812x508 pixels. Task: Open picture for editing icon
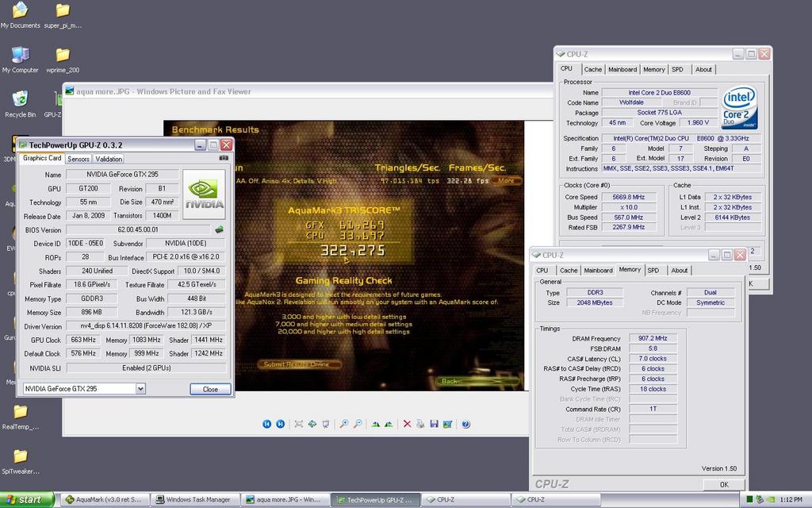click(447, 424)
